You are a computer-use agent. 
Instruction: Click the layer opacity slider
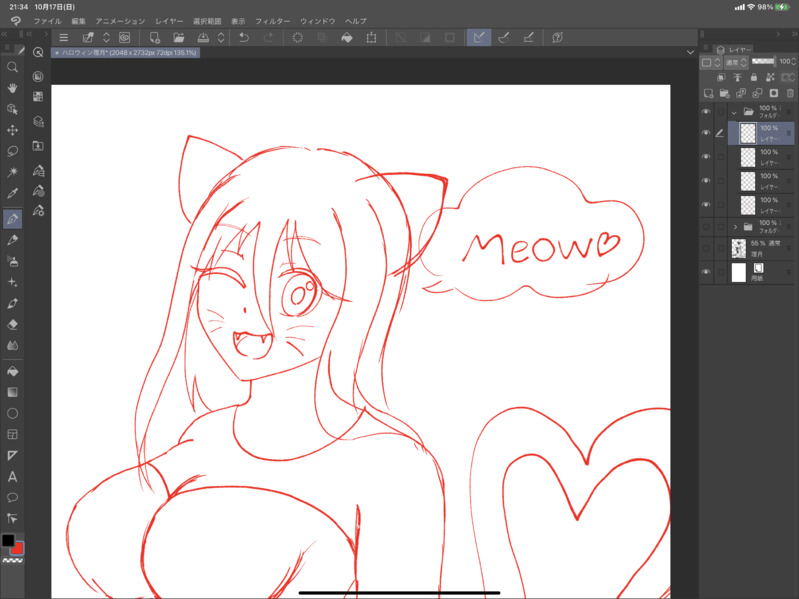coord(763,61)
